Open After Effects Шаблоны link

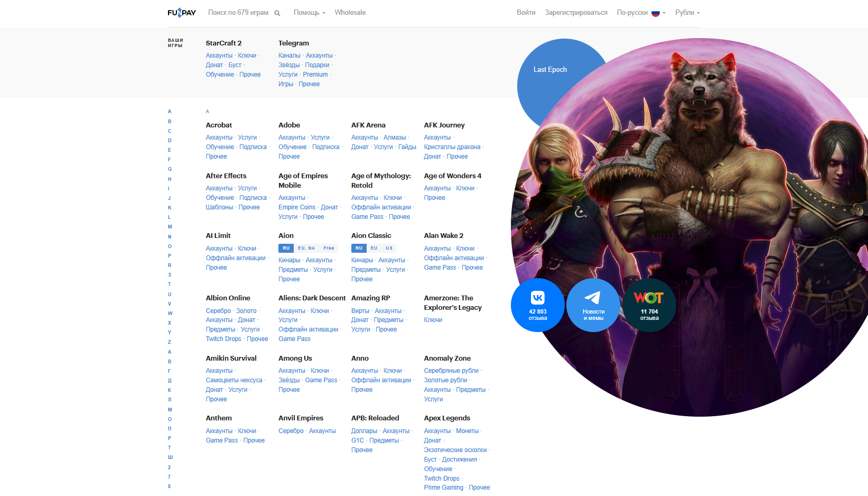pyautogui.click(x=219, y=207)
